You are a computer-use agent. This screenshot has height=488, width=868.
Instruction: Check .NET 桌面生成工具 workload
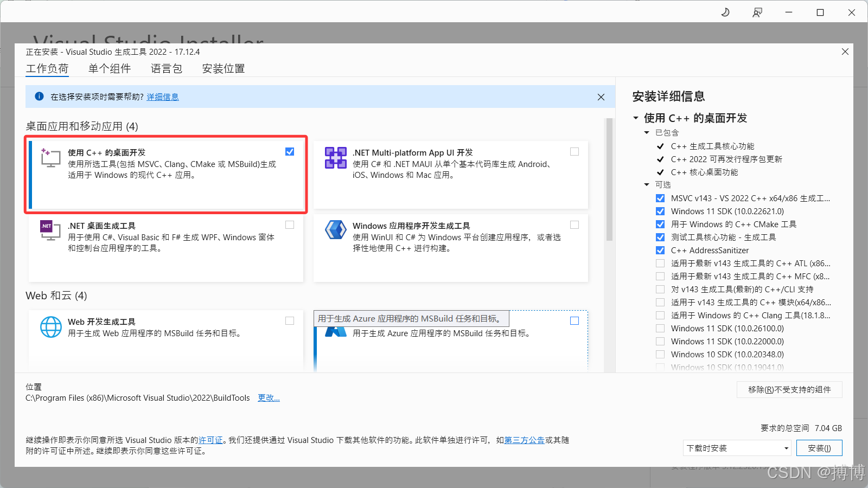pyautogui.click(x=290, y=225)
